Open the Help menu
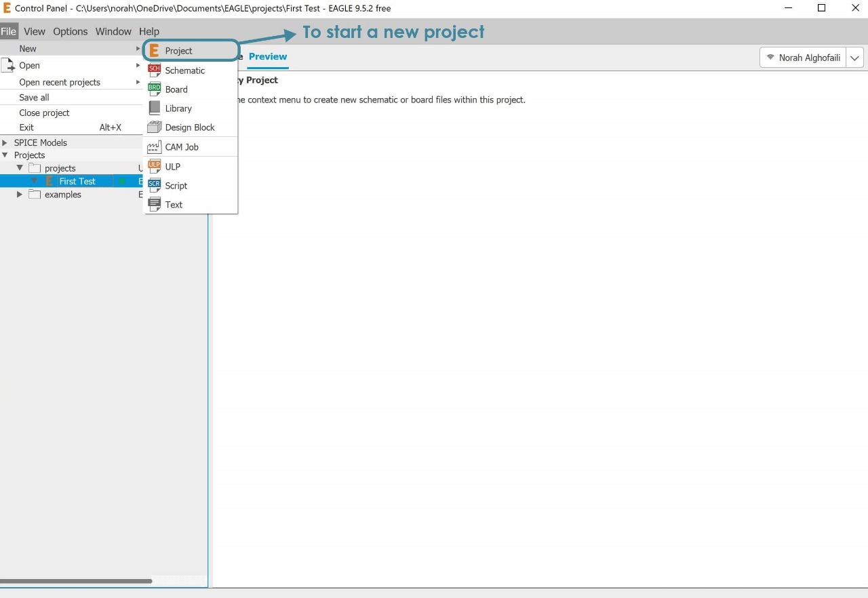 (x=149, y=31)
